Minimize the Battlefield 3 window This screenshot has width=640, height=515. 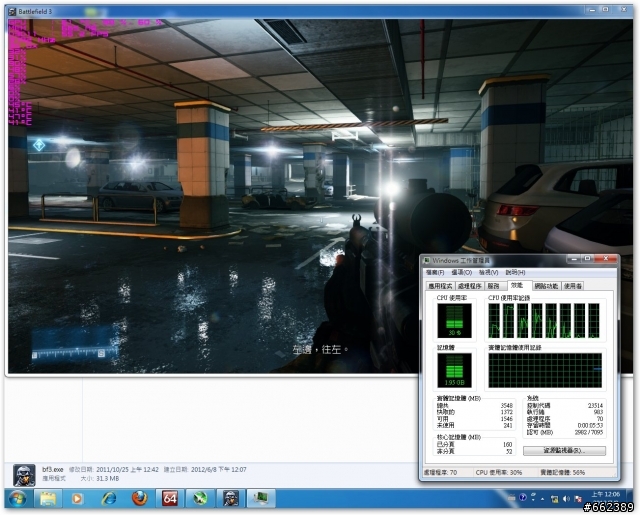point(592,9)
